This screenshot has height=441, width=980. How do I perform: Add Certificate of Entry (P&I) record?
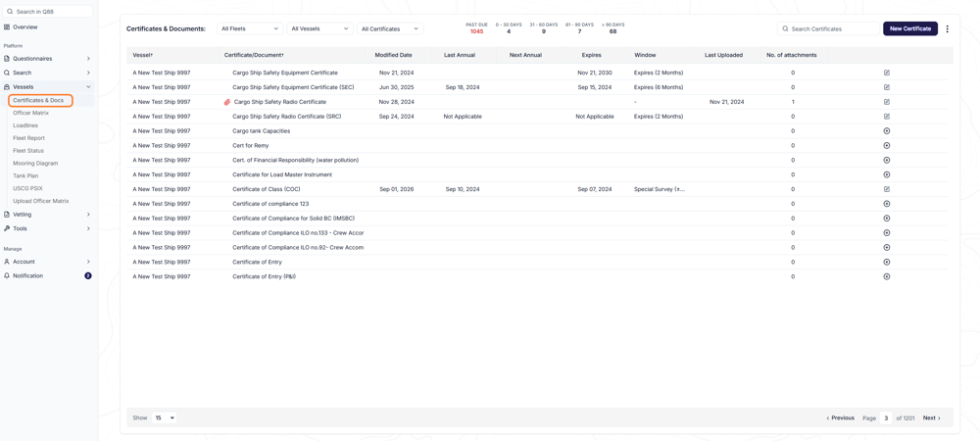pos(886,276)
